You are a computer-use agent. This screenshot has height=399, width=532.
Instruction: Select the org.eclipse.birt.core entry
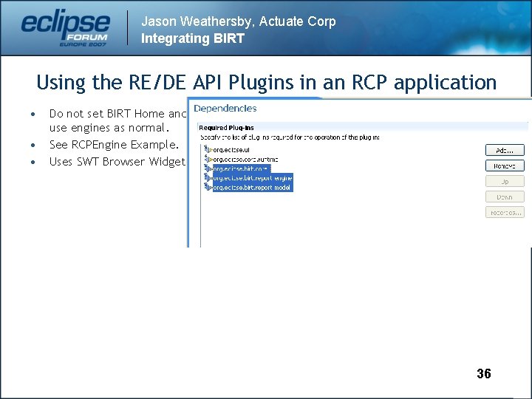click(242, 168)
